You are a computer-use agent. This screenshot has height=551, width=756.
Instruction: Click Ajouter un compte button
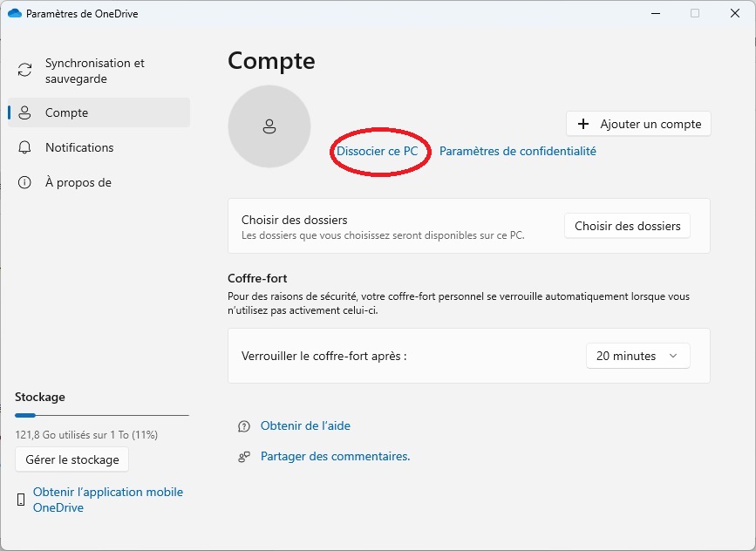tap(638, 124)
